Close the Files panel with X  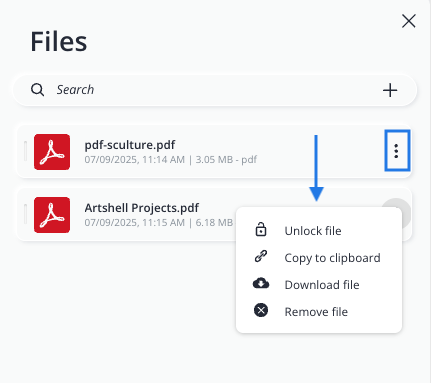(408, 21)
